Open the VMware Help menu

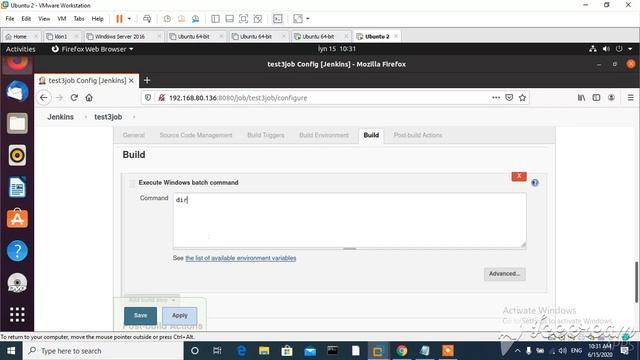(x=98, y=19)
